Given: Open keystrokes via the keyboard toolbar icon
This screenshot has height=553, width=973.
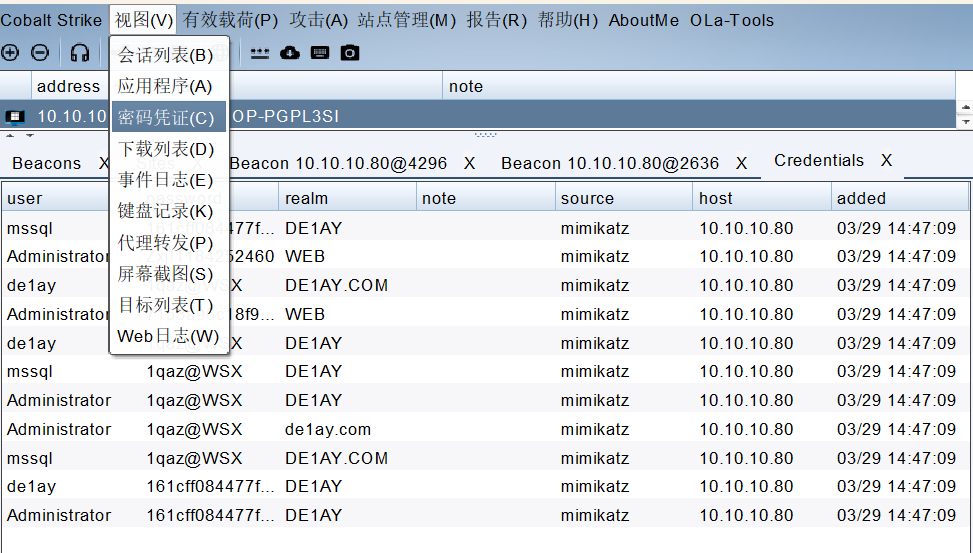Looking at the screenshot, I should pos(320,53).
